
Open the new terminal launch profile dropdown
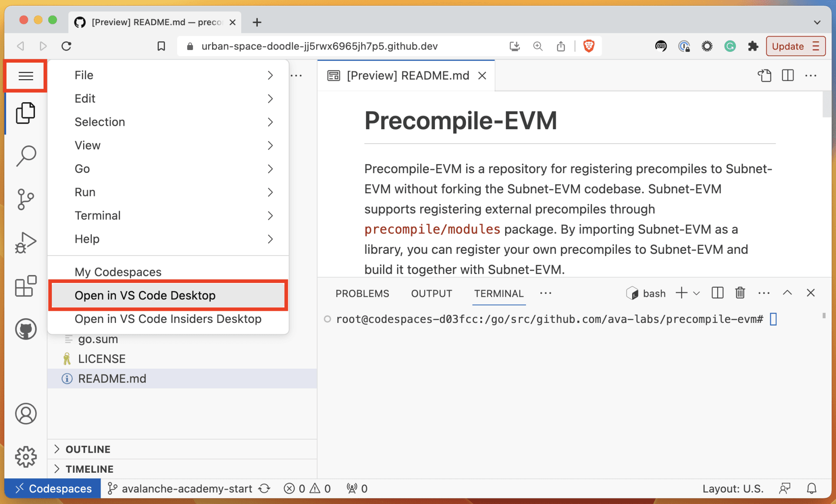coord(696,293)
